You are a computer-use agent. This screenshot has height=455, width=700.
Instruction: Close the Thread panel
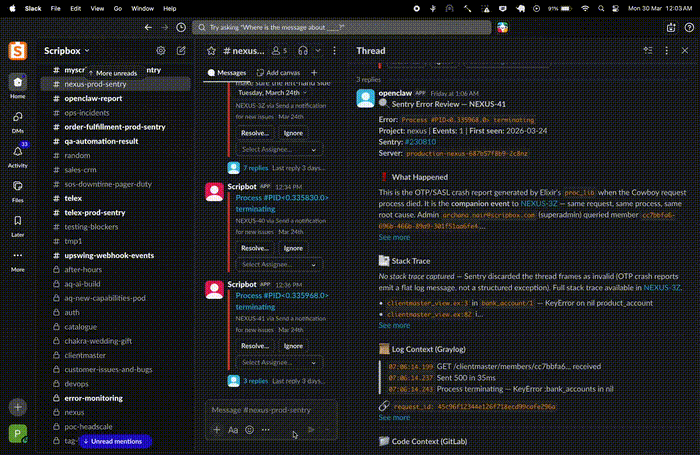(x=685, y=51)
